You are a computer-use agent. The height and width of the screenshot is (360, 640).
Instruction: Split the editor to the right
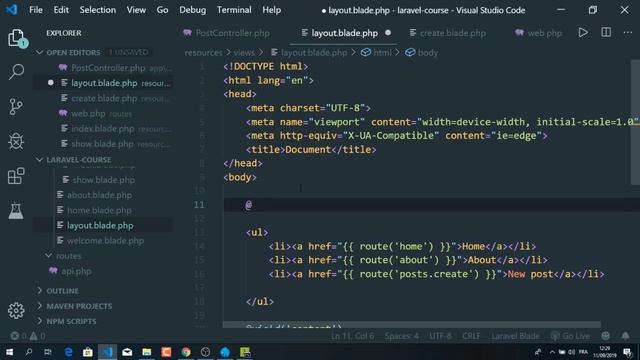click(606, 33)
